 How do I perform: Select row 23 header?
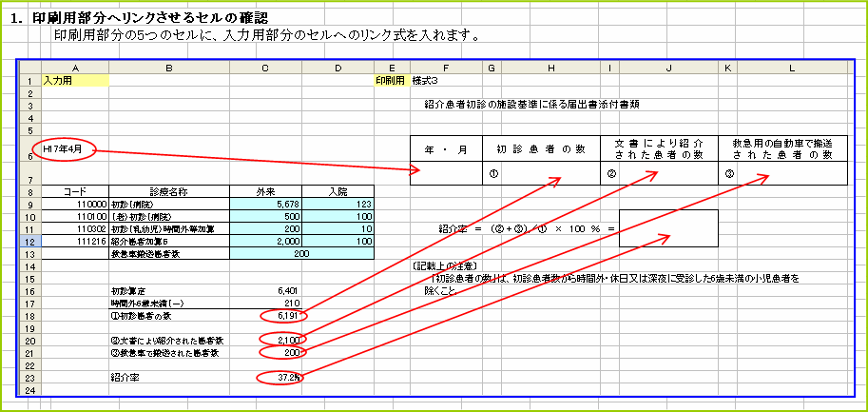(x=29, y=378)
